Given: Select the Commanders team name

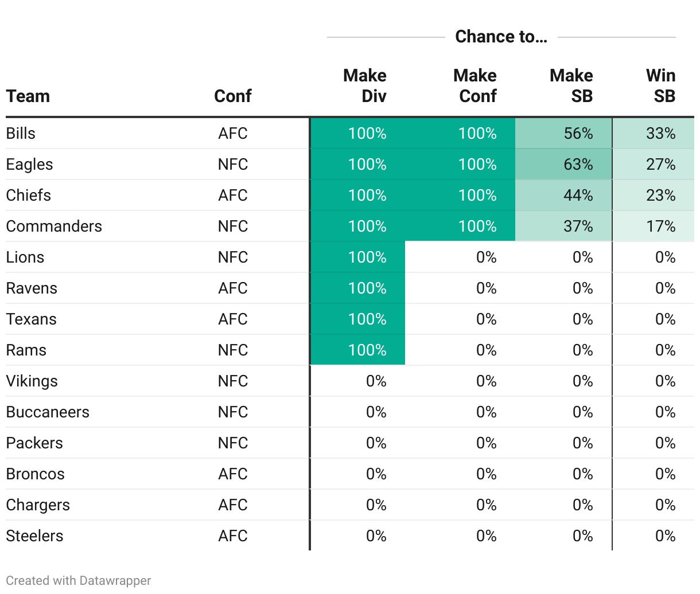Looking at the screenshot, I should click(54, 226).
